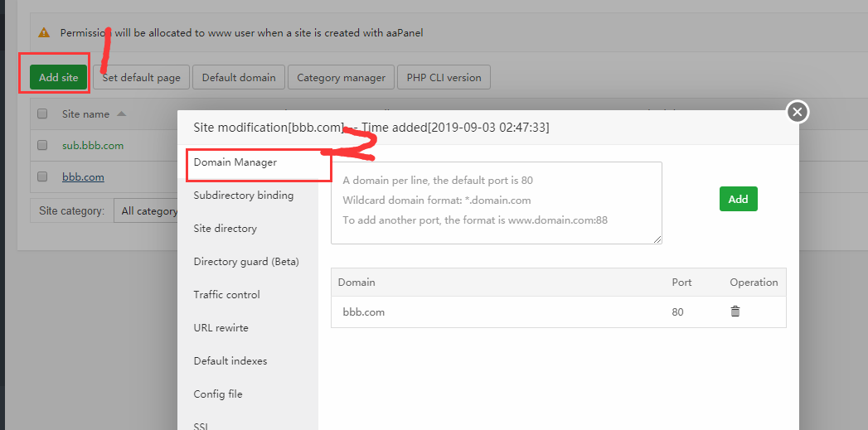Screen dimensions: 868x430
Task: Delete the bbb.com domain with trash icon
Action: tap(735, 312)
